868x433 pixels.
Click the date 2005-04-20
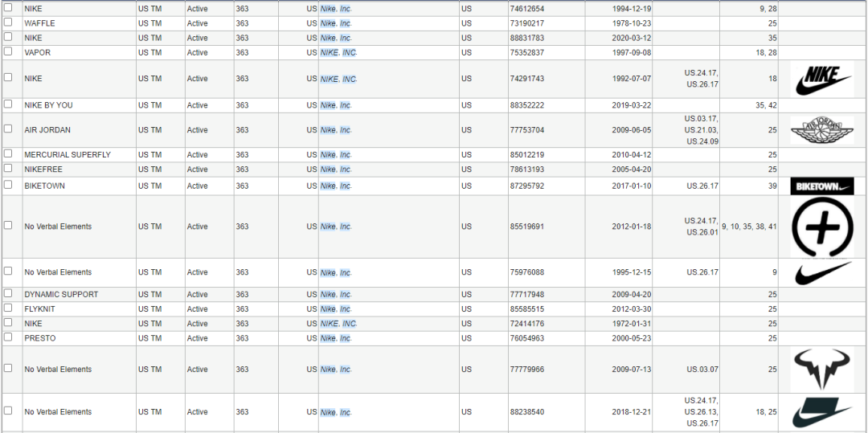632,170
